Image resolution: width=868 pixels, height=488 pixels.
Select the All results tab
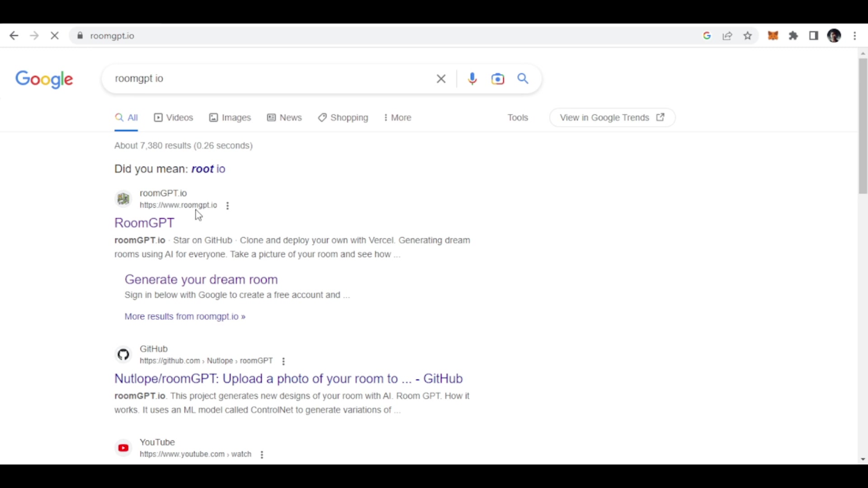point(126,118)
